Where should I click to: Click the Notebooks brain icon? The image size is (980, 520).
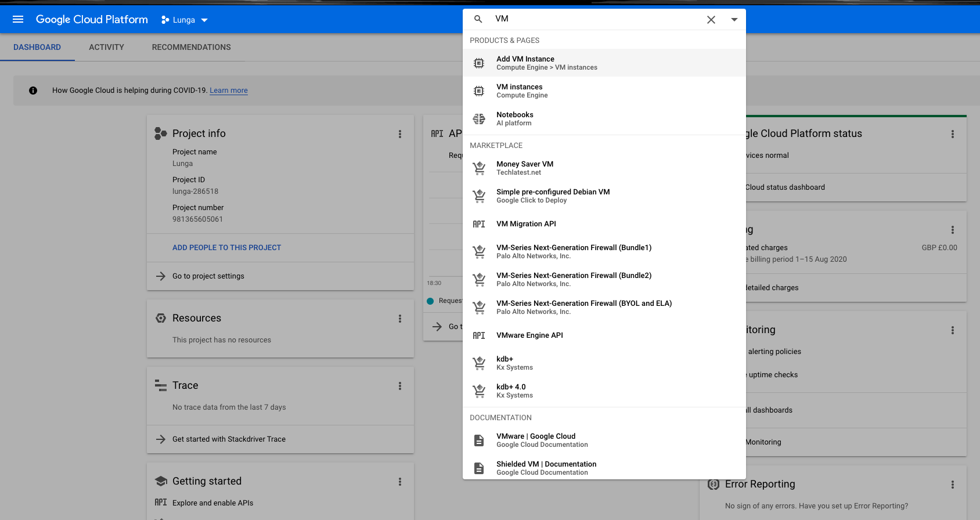click(479, 119)
